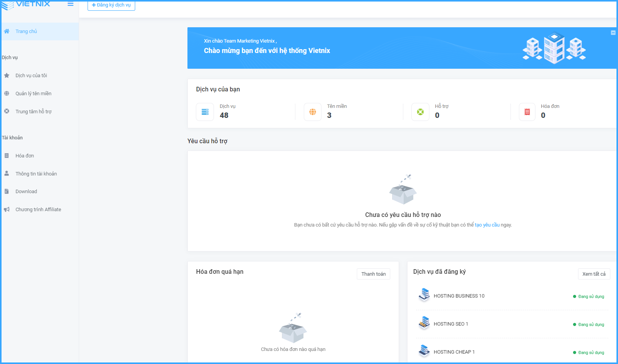Screen dimensions: 618x364
Task: Click the Thanh toán button
Action: (x=373, y=274)
